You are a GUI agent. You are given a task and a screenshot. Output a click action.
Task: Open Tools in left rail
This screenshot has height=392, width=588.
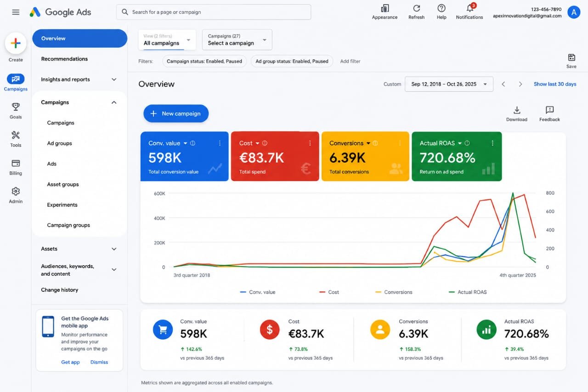point(16,135)
